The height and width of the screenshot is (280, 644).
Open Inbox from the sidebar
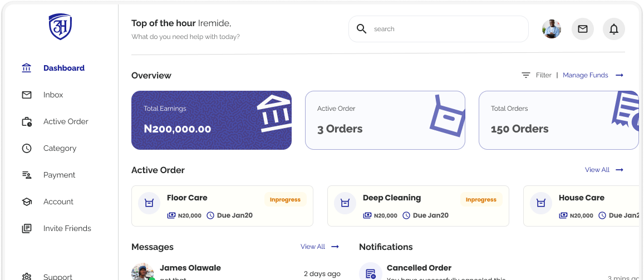coord(53,95)
